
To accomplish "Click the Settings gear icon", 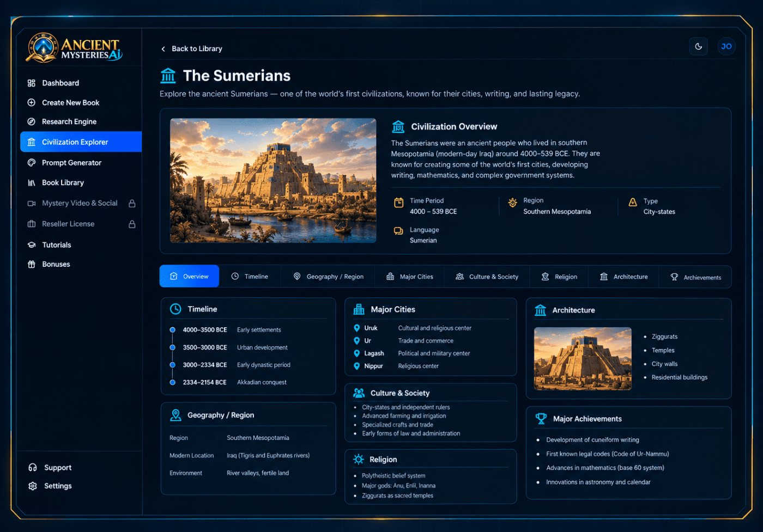I will (33, 486).
